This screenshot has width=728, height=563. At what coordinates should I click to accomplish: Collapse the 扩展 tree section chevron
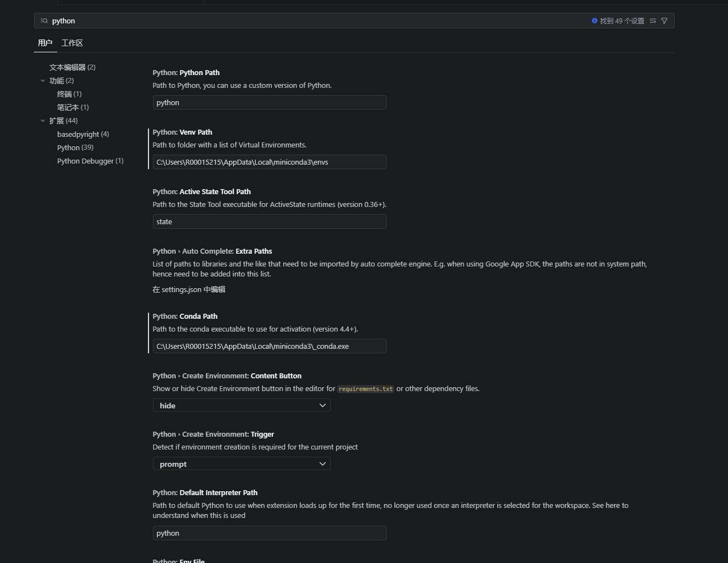pyautogui.click(x=43, y=121)
